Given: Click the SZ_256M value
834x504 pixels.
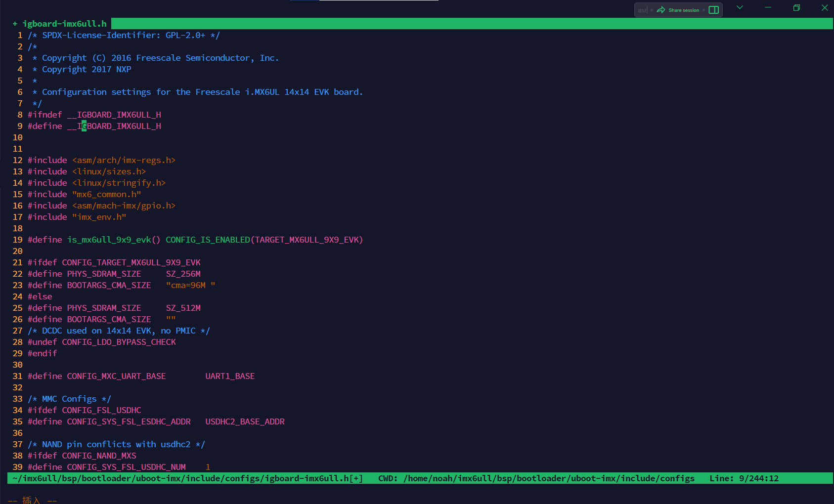Looking at the screenshot, I should (183, 274).
